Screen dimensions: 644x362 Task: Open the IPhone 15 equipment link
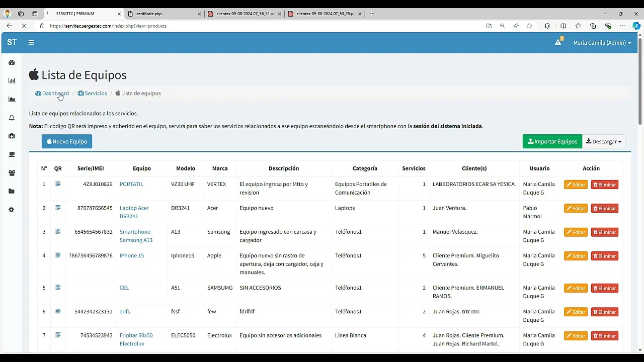(x=132, y=255)
